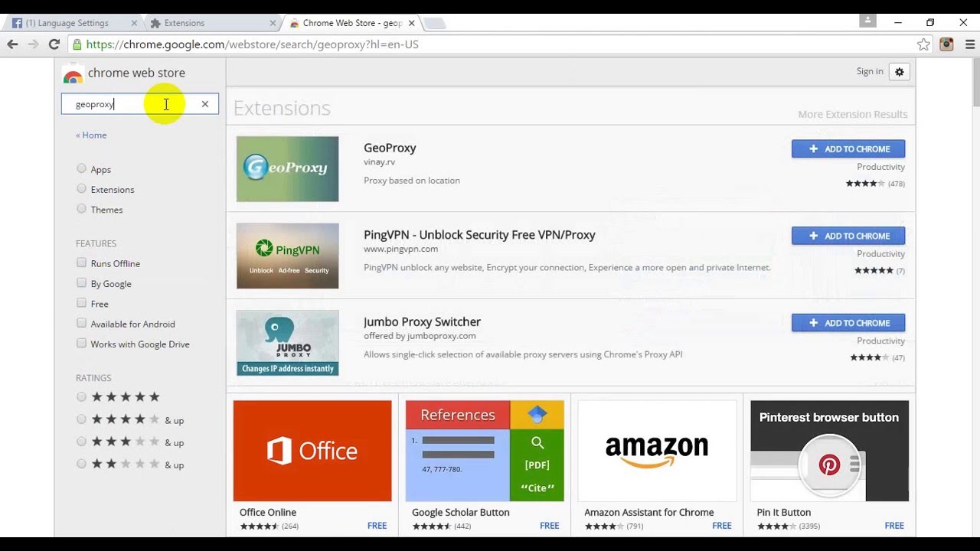Bookmark this page with the star icon
Screen dimensions: 980x551
(x=923, y=44)
